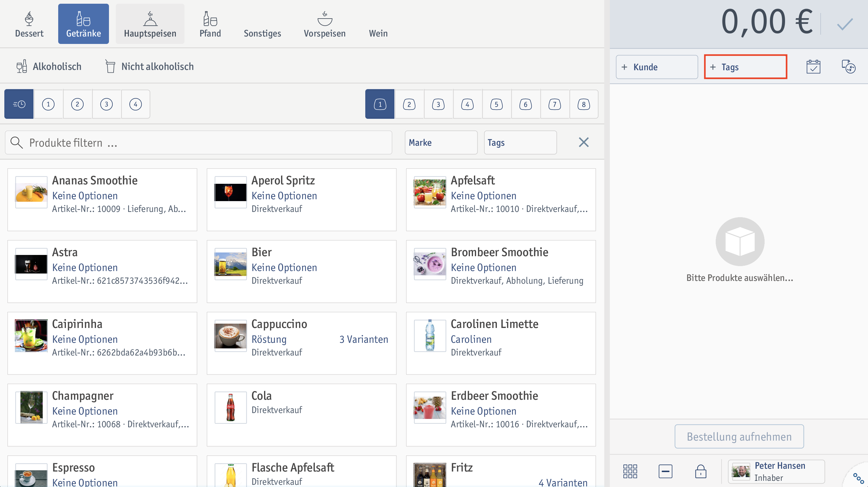Viewport: 868px width, 487px height.
Task: Add tags to the order
Action: 745,67
